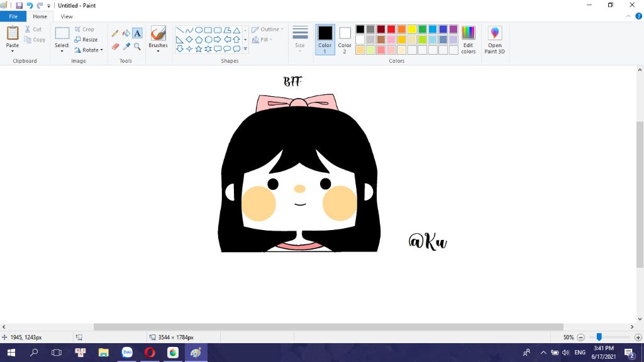
Task: Open Customize Quick Access Toolbar arrow
Action: [48, 6]
